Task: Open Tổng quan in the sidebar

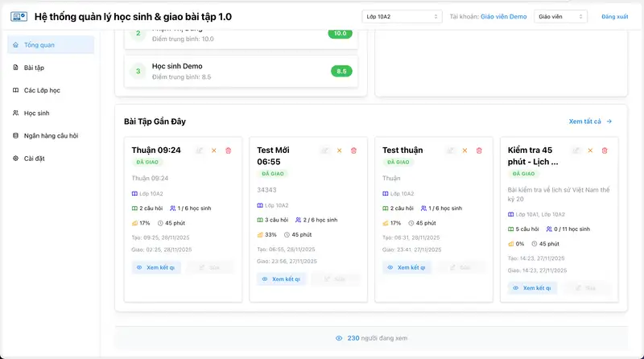Action: pyautogui.click(x=50, y=45)
